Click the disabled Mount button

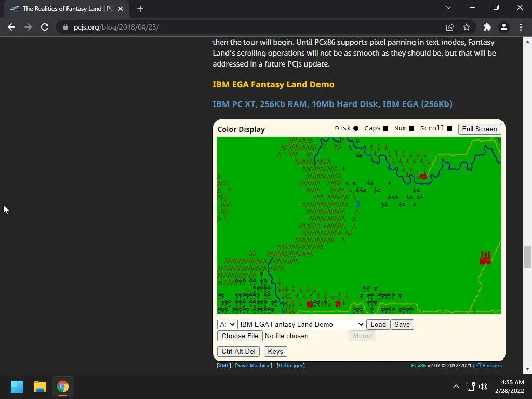[x=362, y=336]
